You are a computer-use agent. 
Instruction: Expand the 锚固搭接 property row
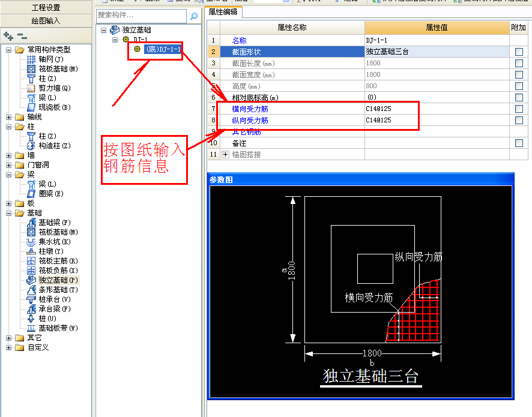pos(225,155)
